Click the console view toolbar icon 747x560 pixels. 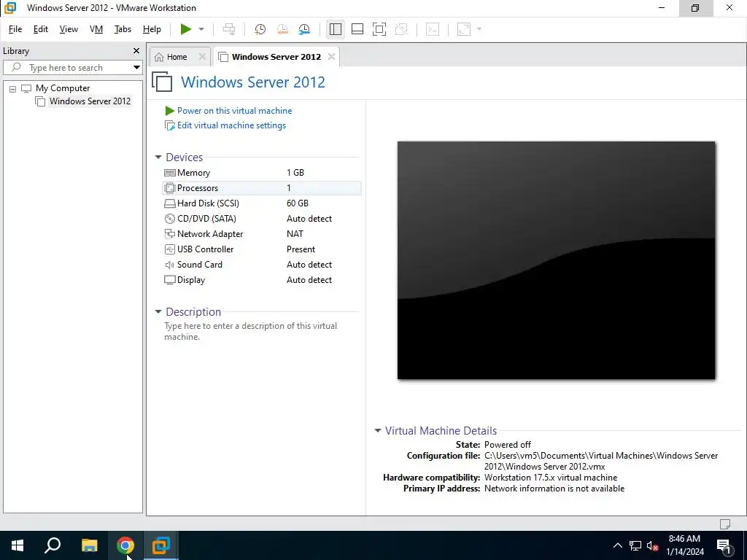pyautogui.click(x=433, y=29)
